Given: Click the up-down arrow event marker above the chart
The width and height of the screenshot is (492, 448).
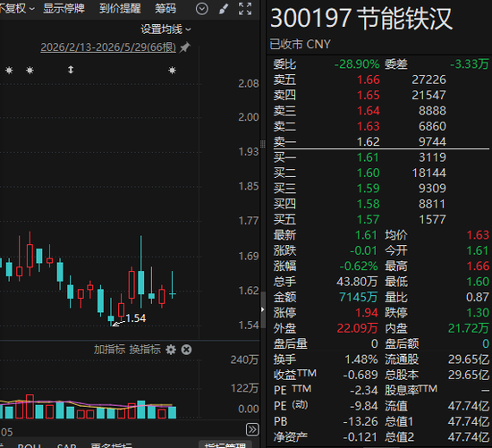Looking at the screenshot, I should pyautogui.click(x=71, y=70).
